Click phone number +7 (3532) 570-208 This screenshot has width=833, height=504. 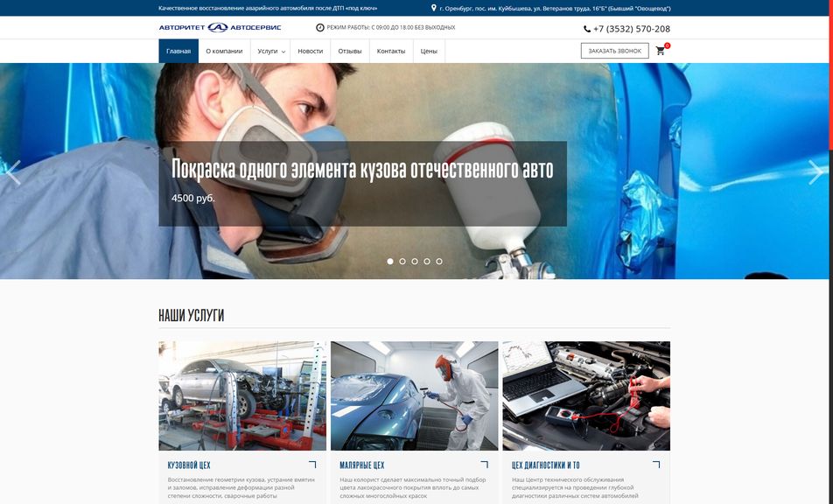[632, 29]
